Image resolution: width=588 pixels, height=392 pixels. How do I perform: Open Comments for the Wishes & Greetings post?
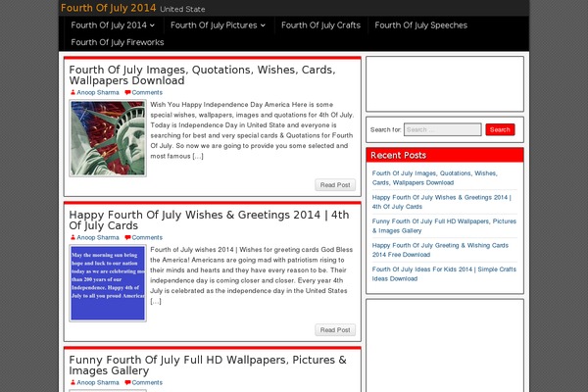(x=147, y=237)
